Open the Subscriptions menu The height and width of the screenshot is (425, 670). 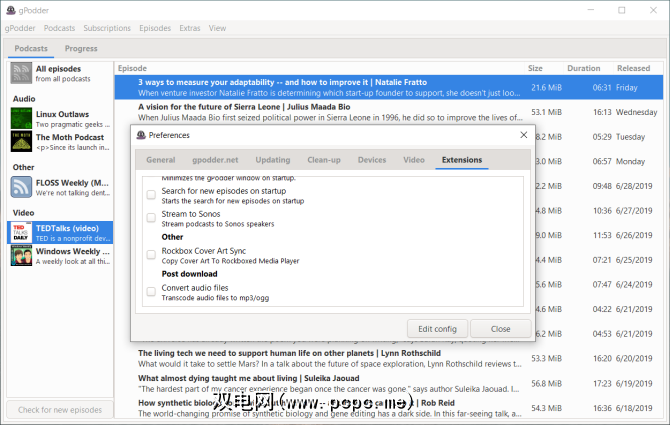pyautogui.click(x=107, y=28)
